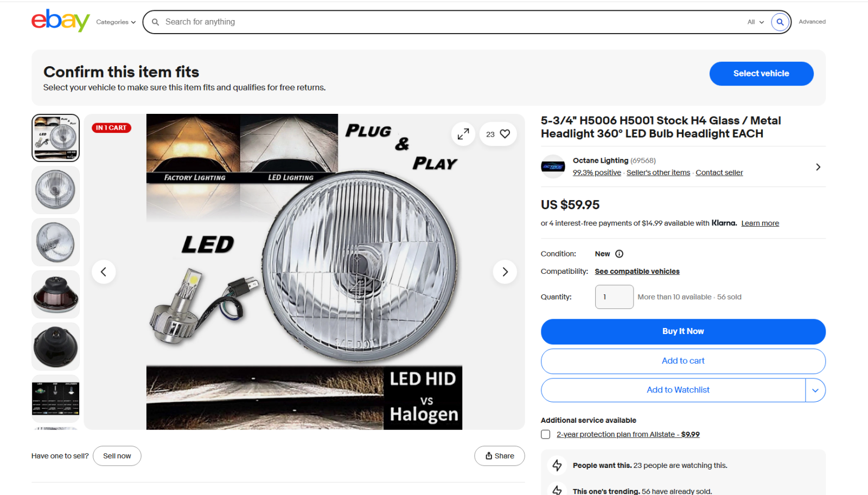Expand image to full screen view
The height and width of the screenshot is (495, 868).
pyautogui.click(x=463, y=134)
